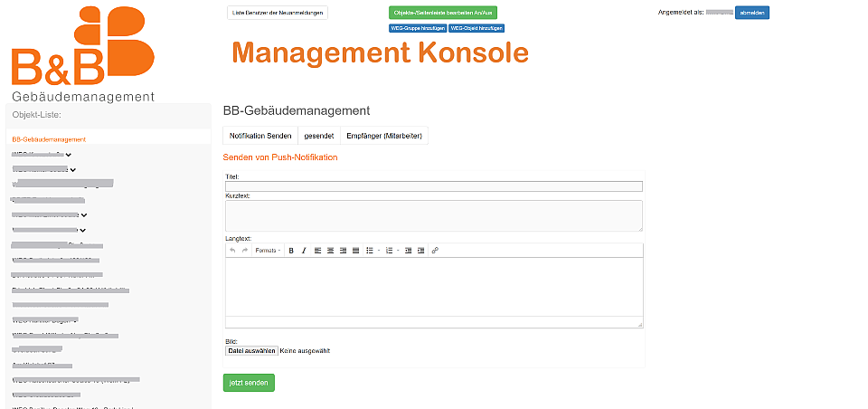
Task: Click WEG-Gruppe hinzufügen button
Action: pyautogui.click(x=418, y=28)
